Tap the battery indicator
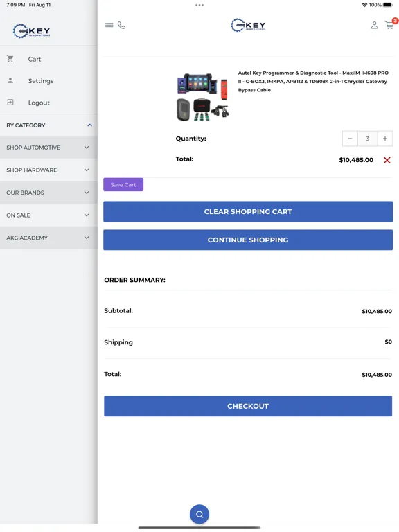Viewport: 399px width, 532px height. (x=387, y=5)
